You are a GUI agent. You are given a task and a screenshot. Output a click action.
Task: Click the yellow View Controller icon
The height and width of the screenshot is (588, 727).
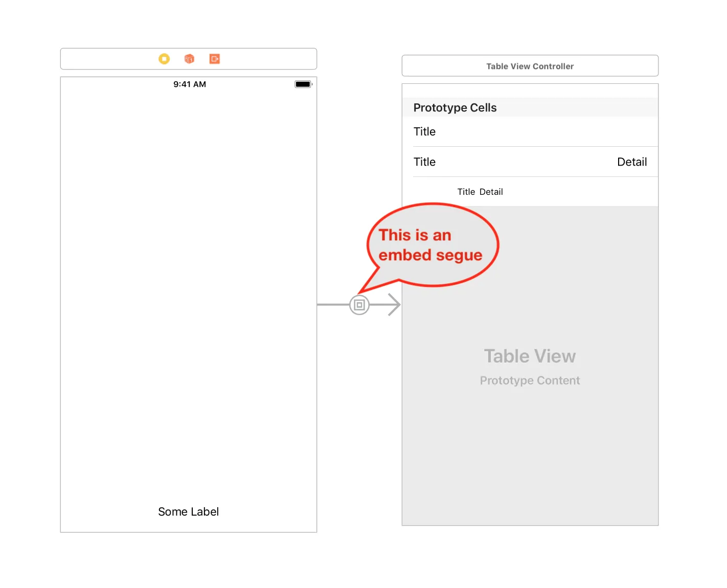(164, 59)
